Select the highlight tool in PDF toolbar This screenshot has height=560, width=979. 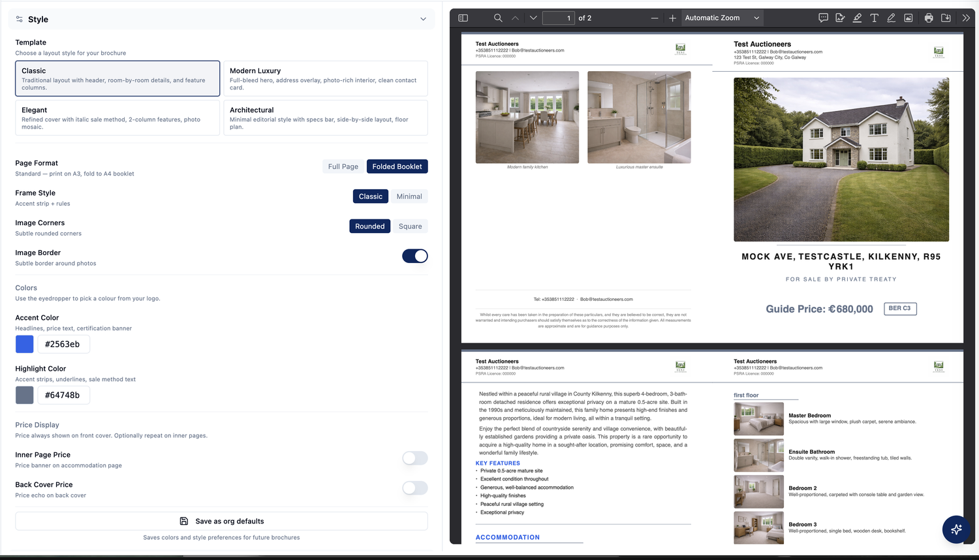857,18
